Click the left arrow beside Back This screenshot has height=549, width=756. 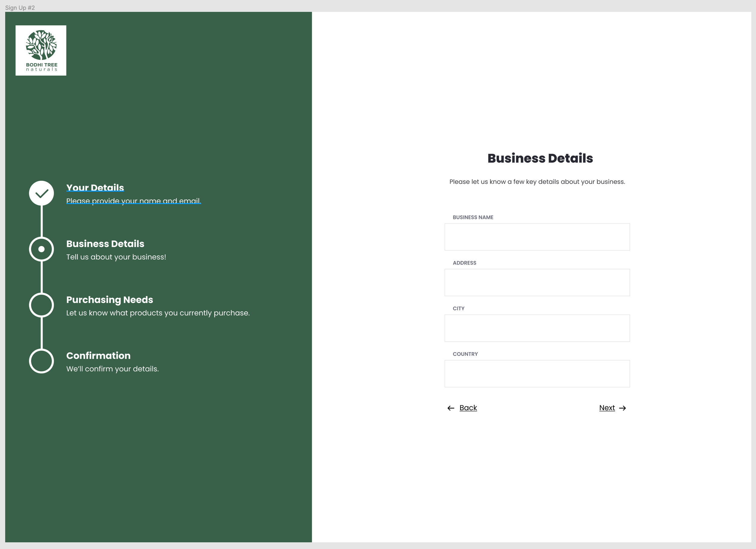click(451, 408)
